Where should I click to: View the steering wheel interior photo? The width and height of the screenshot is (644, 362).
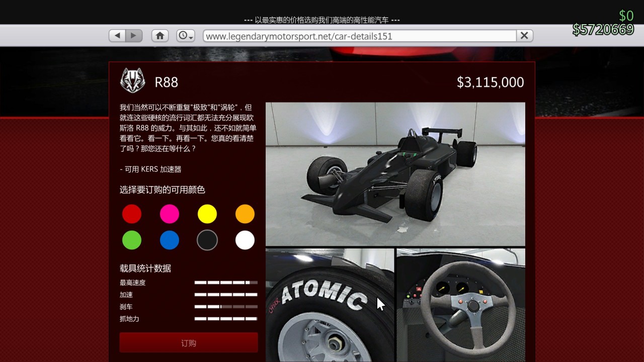(461, 305)
